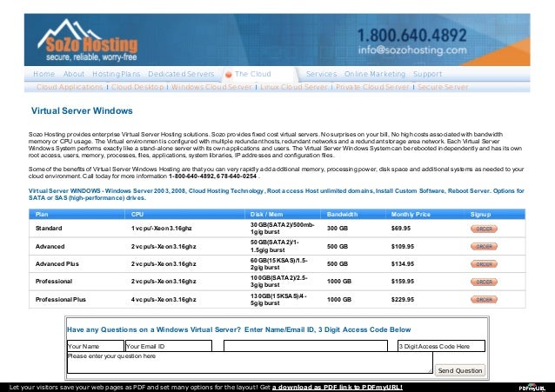
Task: Click the Standard plan name cell
Action: (x=49, y=229)
